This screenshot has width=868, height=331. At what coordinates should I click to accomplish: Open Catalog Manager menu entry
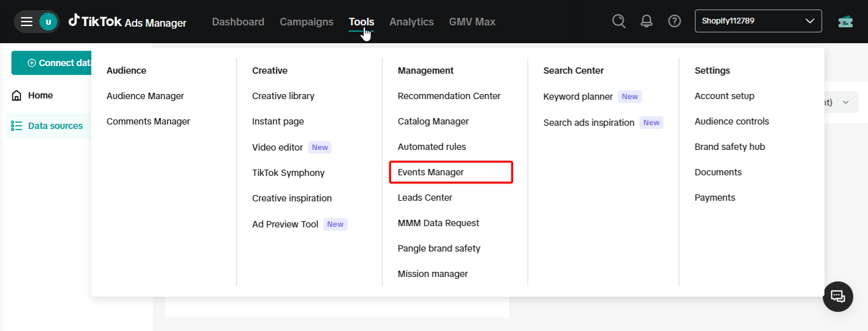433,121
